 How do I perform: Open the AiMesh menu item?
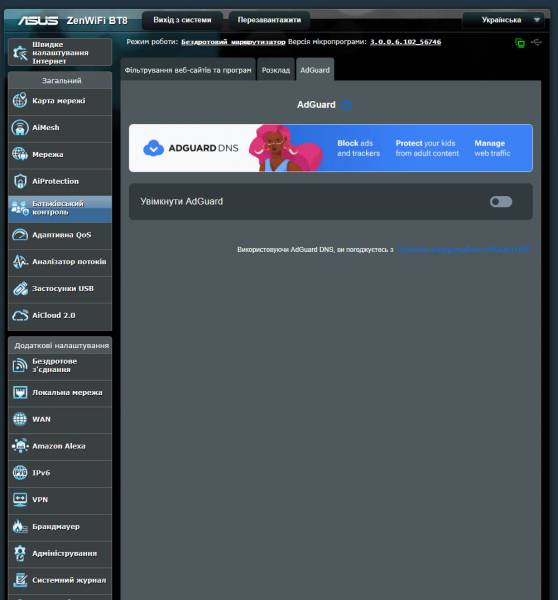(x=60, y=127)
